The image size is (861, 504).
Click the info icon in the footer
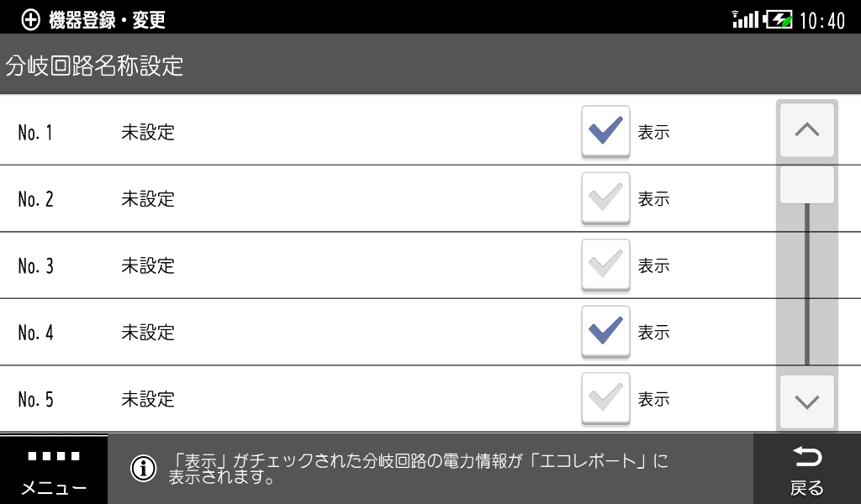(144, 469)
